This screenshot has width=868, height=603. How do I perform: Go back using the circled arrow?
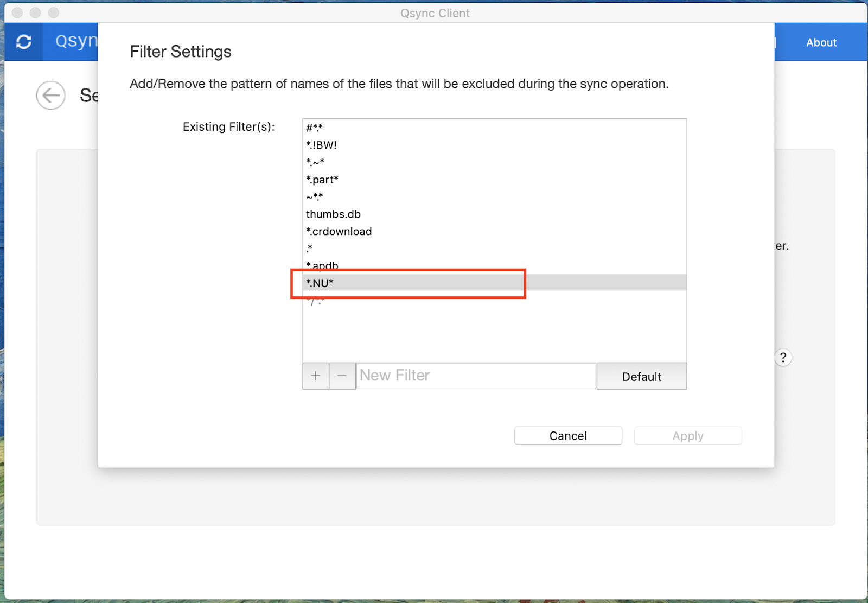pos(51,96)
